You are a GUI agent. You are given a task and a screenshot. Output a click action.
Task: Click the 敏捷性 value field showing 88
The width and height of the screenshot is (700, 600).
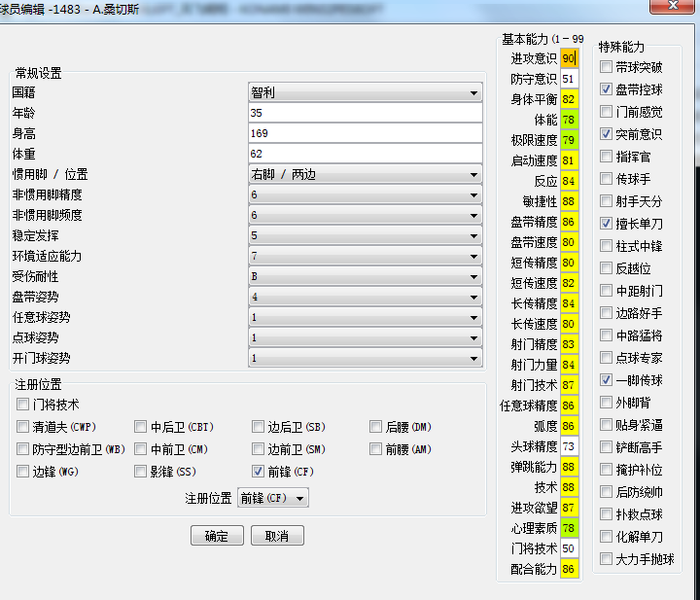point(569,201)
